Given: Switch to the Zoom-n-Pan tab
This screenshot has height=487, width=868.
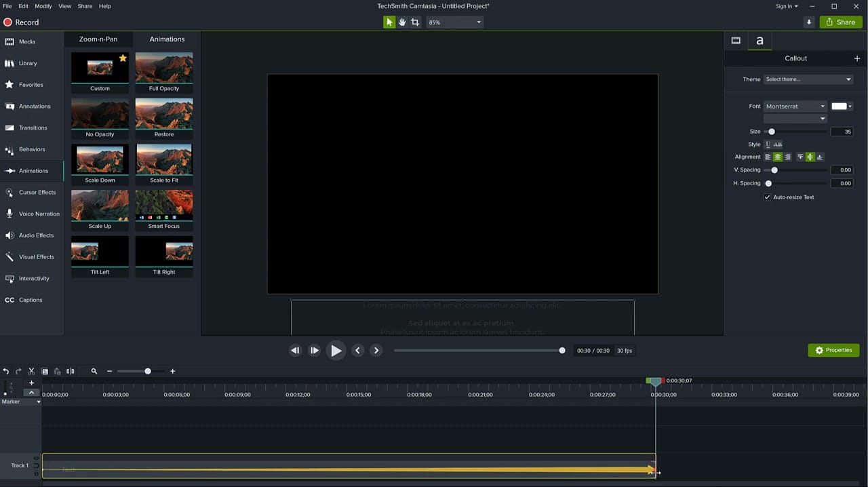Looking at the screenshot, I should tap(98, 39).
